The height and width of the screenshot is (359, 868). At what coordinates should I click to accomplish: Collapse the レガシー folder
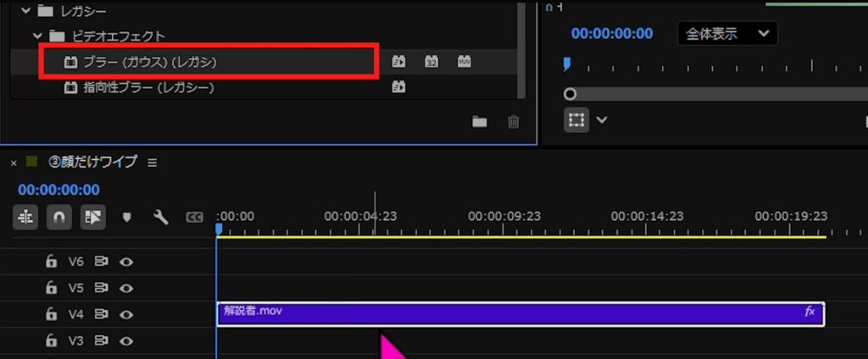tap(24, 11)
